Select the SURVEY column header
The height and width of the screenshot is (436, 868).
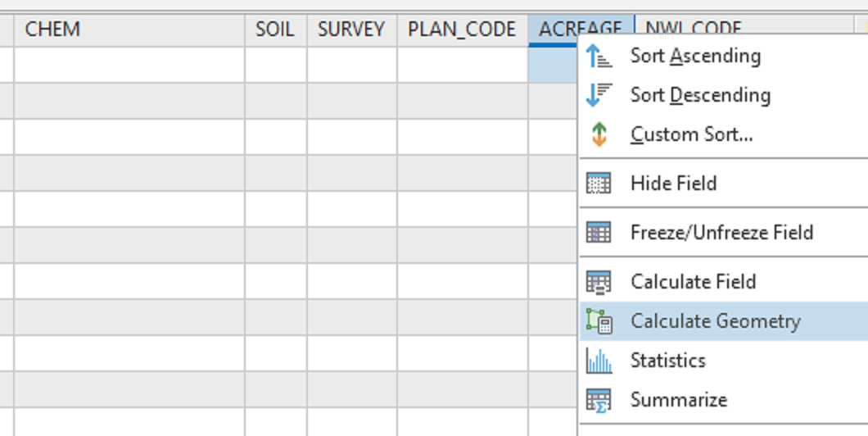[x=351, y=30]
